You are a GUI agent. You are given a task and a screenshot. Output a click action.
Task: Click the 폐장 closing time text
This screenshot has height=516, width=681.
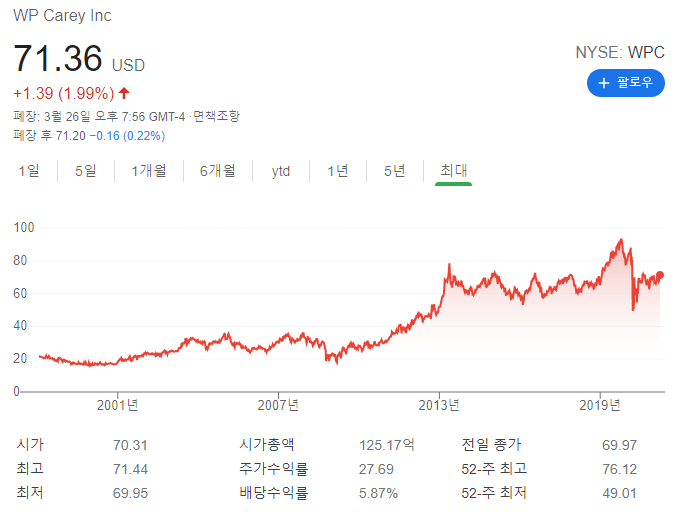(99, 116)
